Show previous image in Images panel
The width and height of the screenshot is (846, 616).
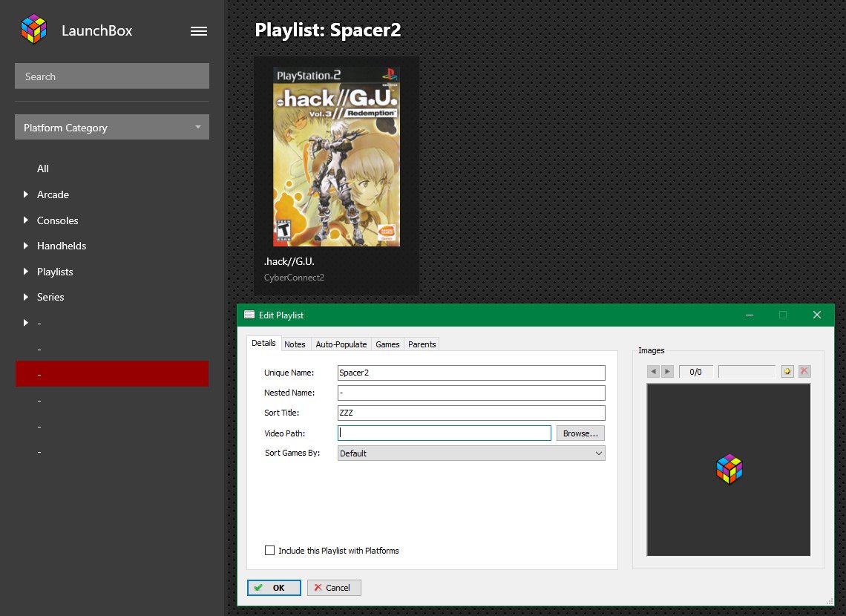pos(653,372)
